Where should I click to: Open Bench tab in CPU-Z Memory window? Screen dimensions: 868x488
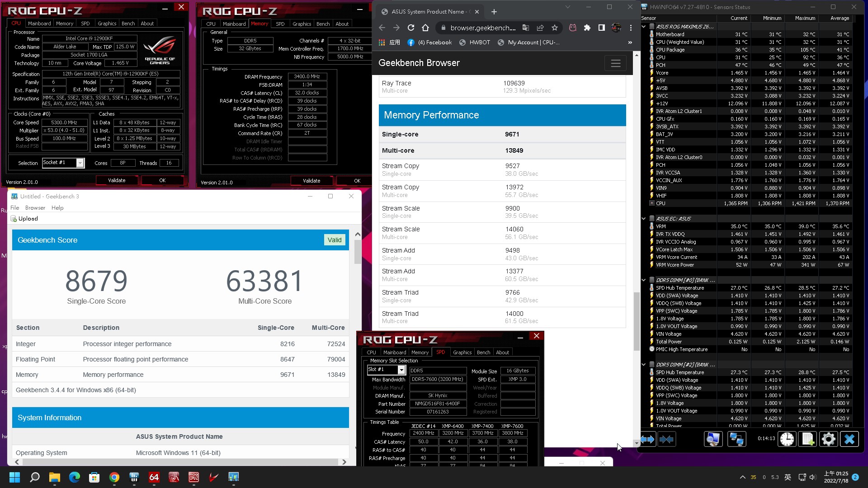323,24
